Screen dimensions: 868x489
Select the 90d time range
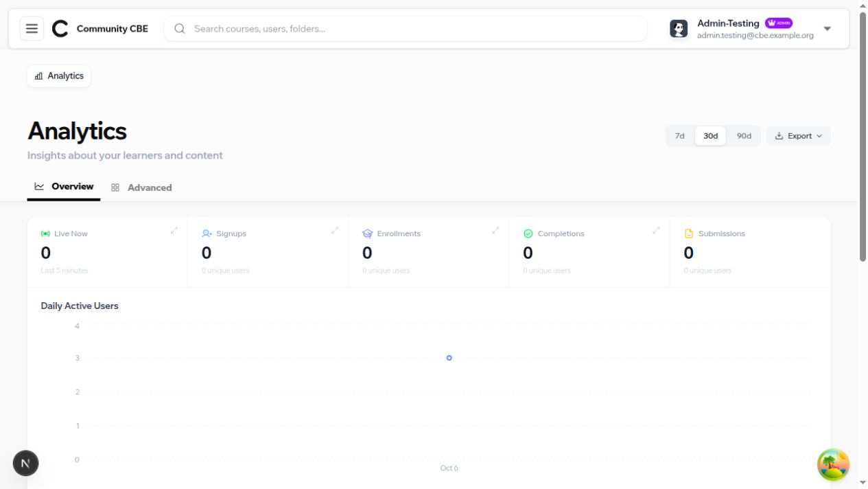click(x=744, y=136)
